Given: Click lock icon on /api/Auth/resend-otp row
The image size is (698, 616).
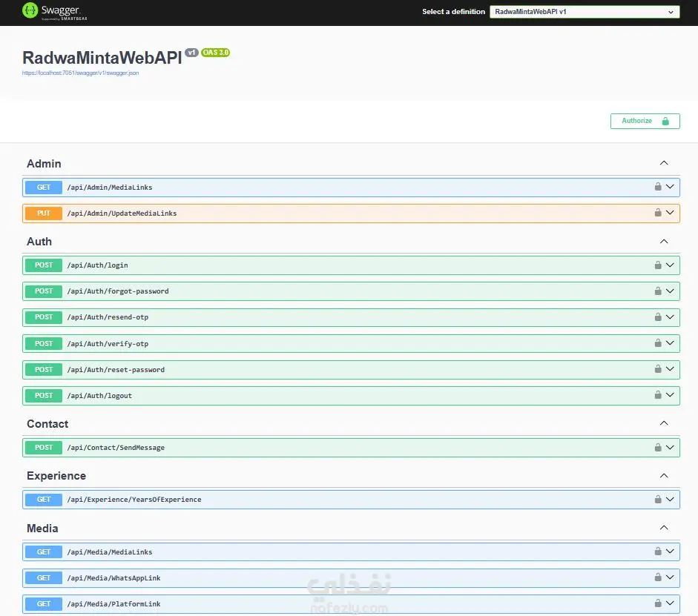Looking at the screenshot, I should click(658, 317).
